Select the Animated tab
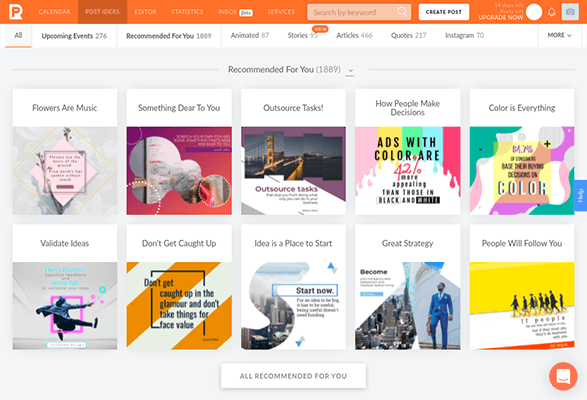Viewport: 587px width, 400px height. [250, 36]
